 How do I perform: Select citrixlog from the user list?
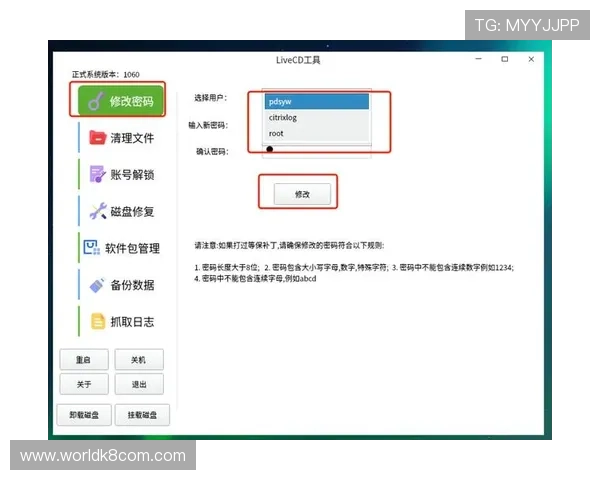(x=317, y=118)
